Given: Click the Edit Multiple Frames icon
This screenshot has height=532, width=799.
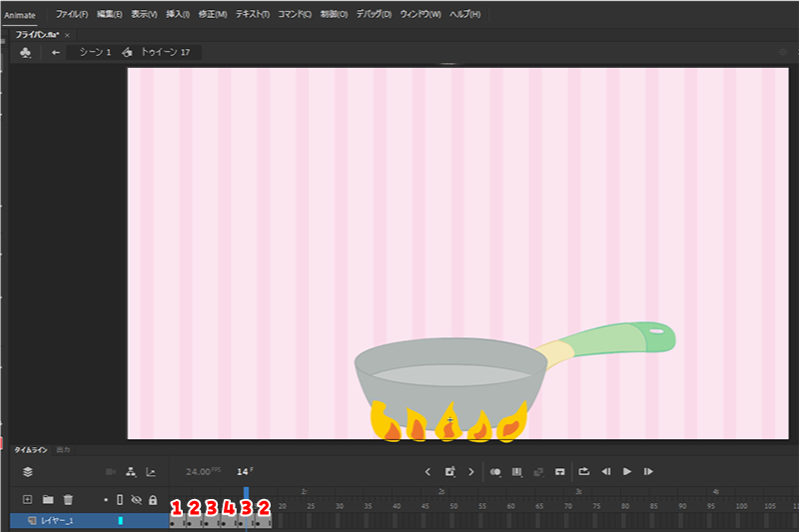Looking at the screenshot, I should tap(517, 471).
